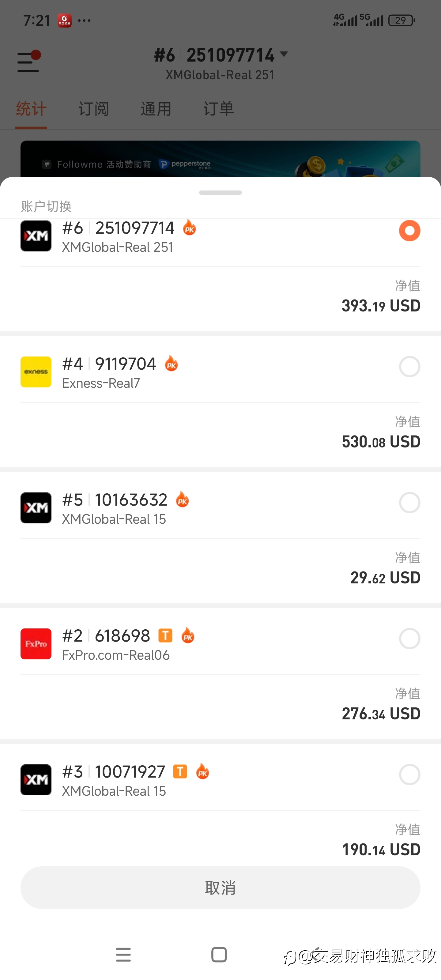
Task: Switch to the 订单 tab
Action: pyautogui.click(x=218, y=109)
